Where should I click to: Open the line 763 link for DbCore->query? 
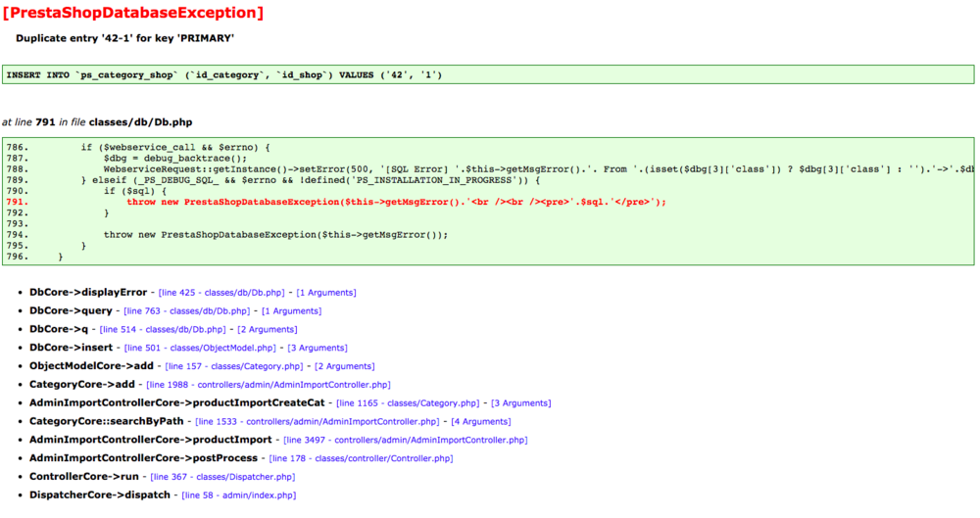(186, 310)
